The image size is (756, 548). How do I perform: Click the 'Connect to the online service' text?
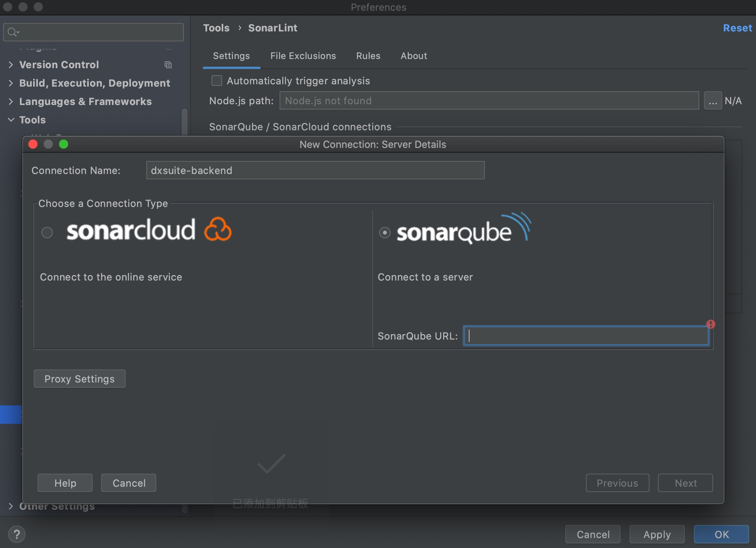(x=111, y=277)
